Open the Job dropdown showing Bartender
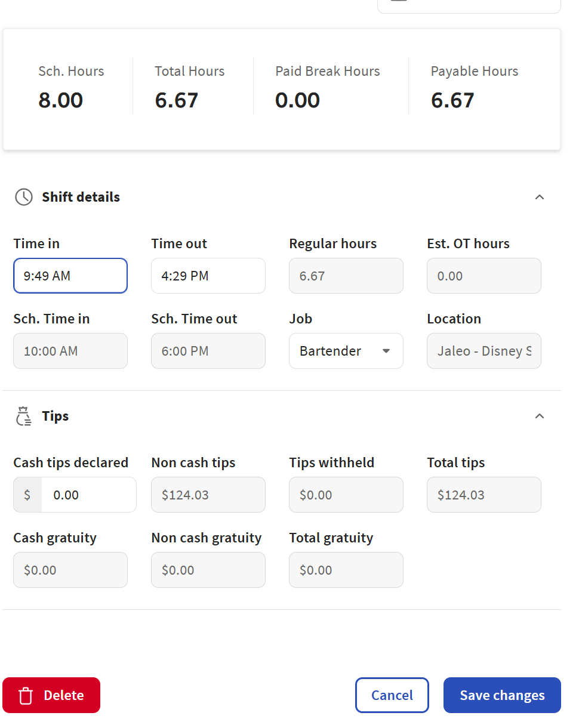The image size is (579, 728). 346,351
